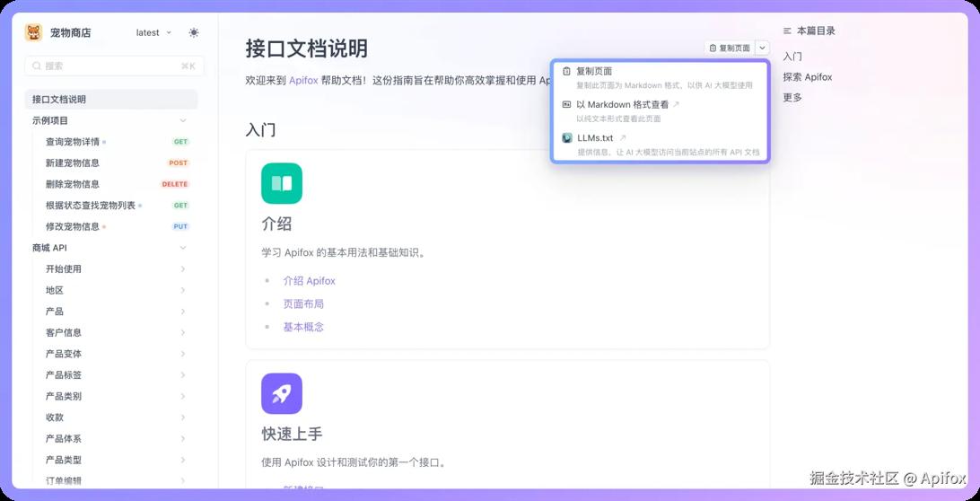This screenshot has width=980, height=501.
Task: Toggle the light/dark theme sun icon
Action: pyautogui.click(x=194, y=32)
